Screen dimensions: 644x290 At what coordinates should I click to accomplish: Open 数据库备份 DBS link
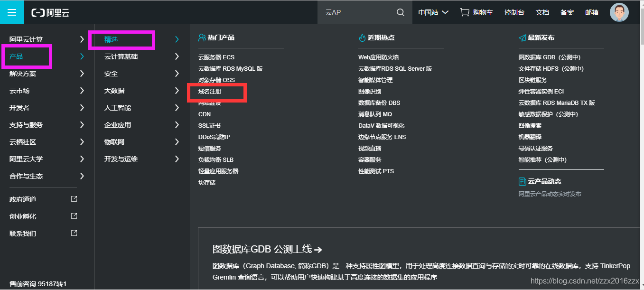pyautogui.click(x=379, y=103)
